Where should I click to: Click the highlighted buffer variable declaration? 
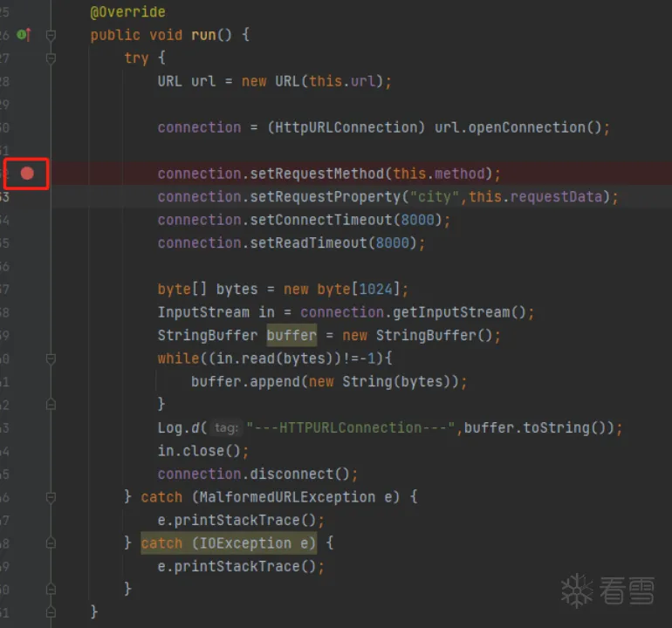click(x=291, y=336)
